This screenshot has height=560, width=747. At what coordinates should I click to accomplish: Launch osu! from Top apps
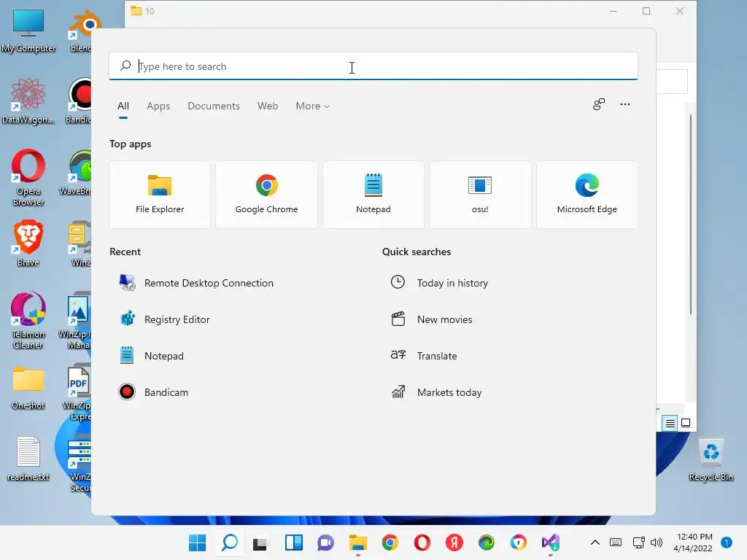tap(480, 195)
